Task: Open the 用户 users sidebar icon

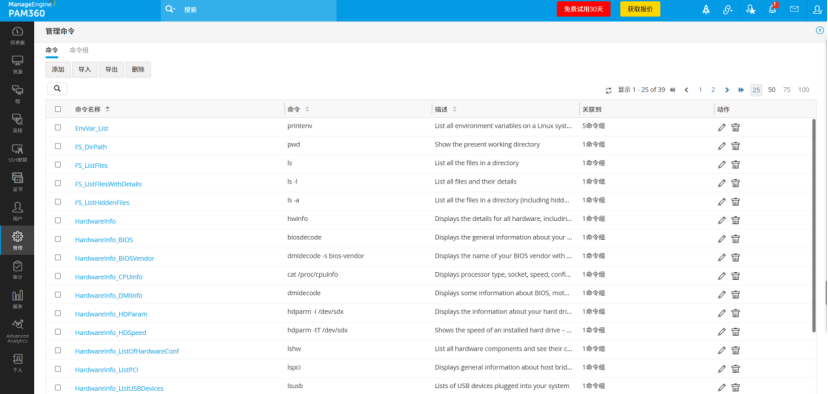Action: pyautogui.click(x=17, y=211)
